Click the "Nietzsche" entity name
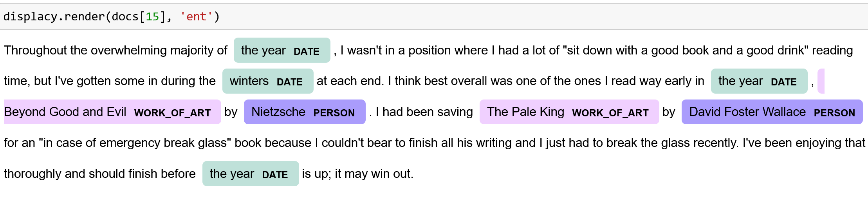Viewport: 868px width, 199px height. 278,112
